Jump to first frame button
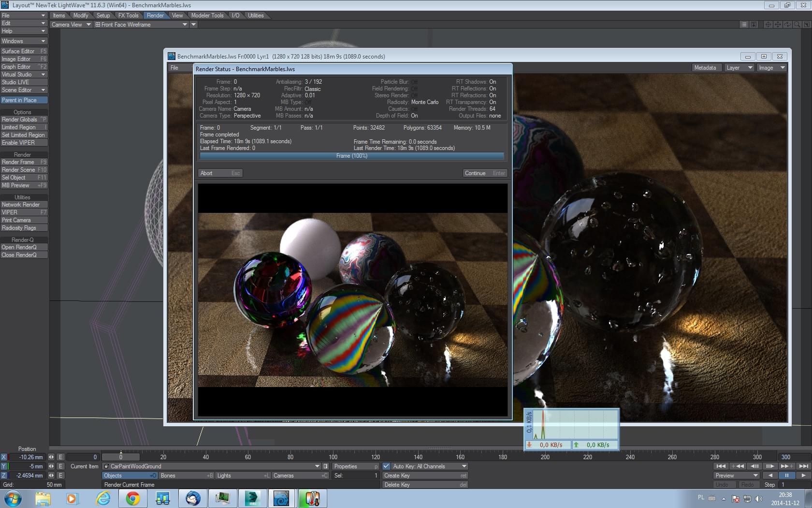This screenshot has height=508, width=812. tap(721, 466)
